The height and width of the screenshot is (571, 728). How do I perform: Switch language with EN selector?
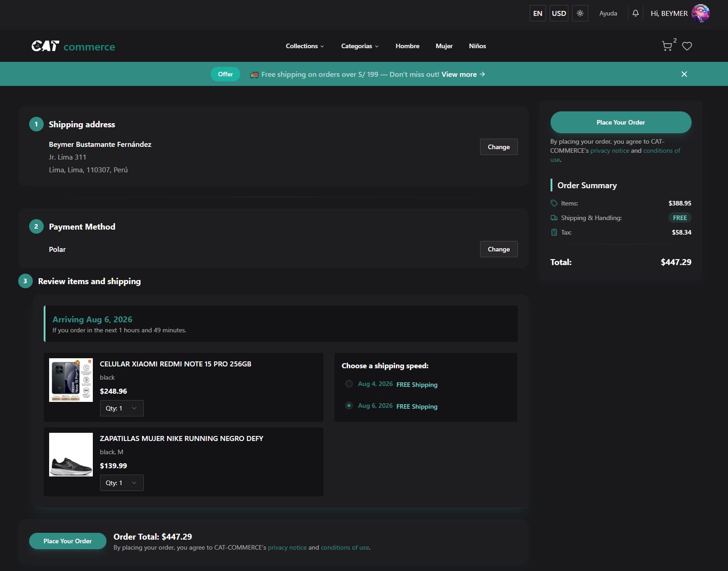pos(538,13)
